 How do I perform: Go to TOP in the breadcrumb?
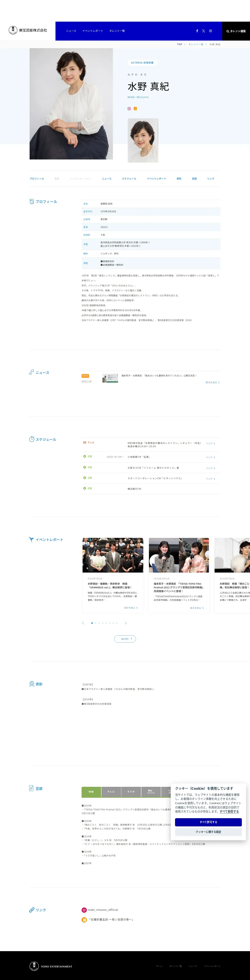coord(180,44)
